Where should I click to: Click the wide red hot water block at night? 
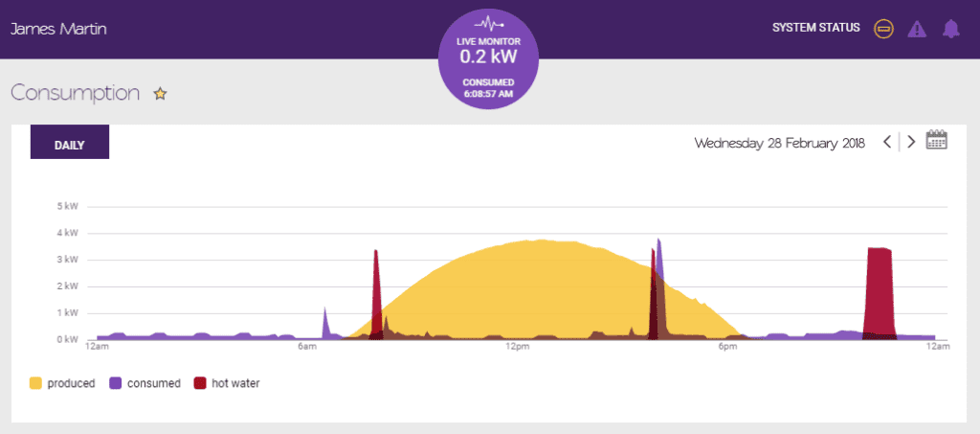point(879,294)
